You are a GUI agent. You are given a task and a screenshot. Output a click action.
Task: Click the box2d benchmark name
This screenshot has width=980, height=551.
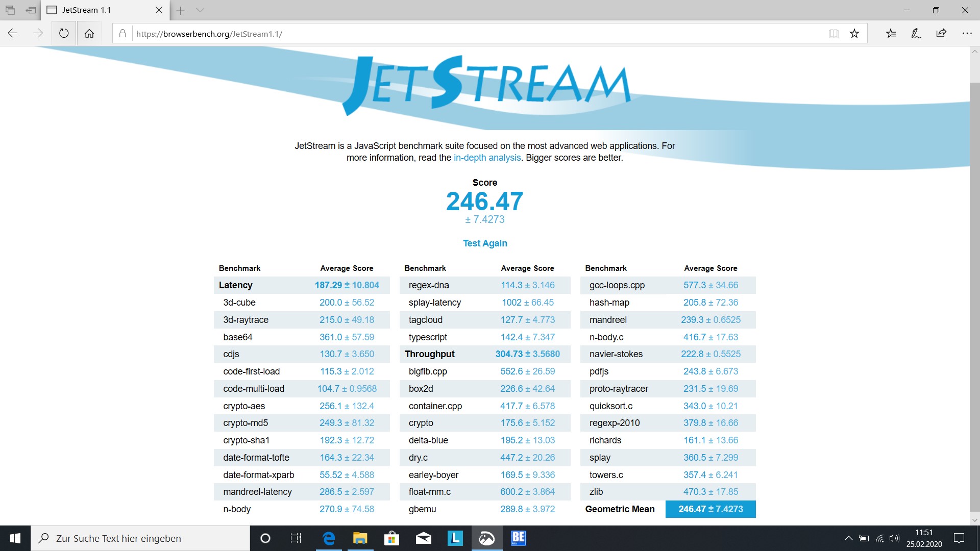pyautogui.click(x=421, y=389)
